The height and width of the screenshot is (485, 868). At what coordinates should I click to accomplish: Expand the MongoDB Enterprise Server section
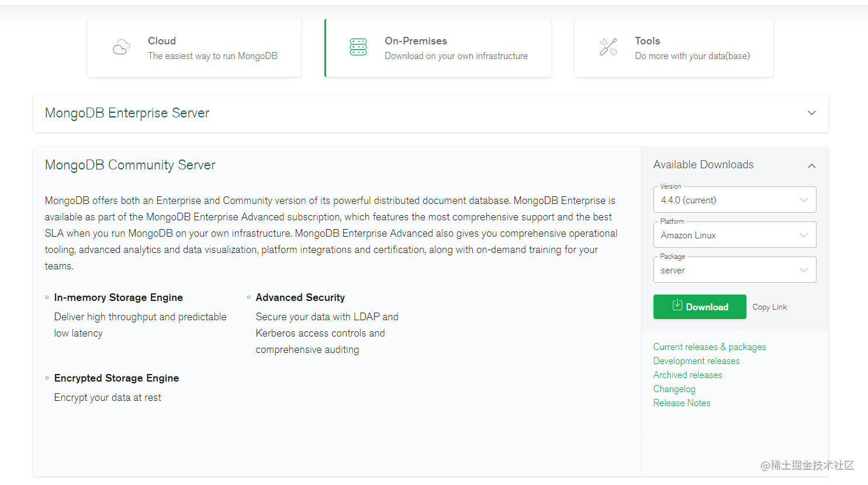coord(431,113)
